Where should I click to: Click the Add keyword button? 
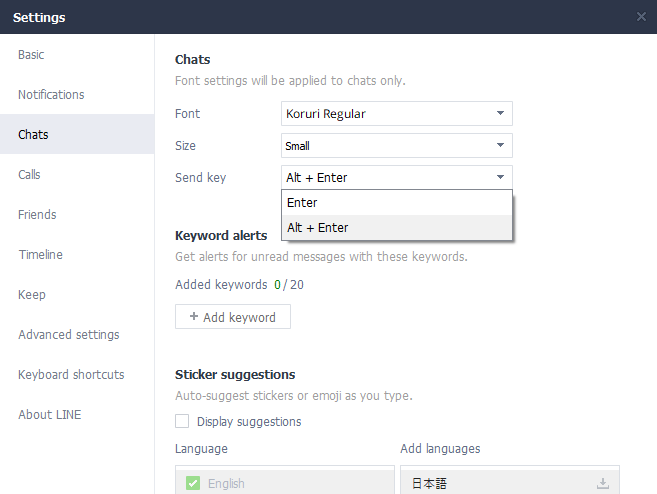pyautogui.click(x=232, y=317)
